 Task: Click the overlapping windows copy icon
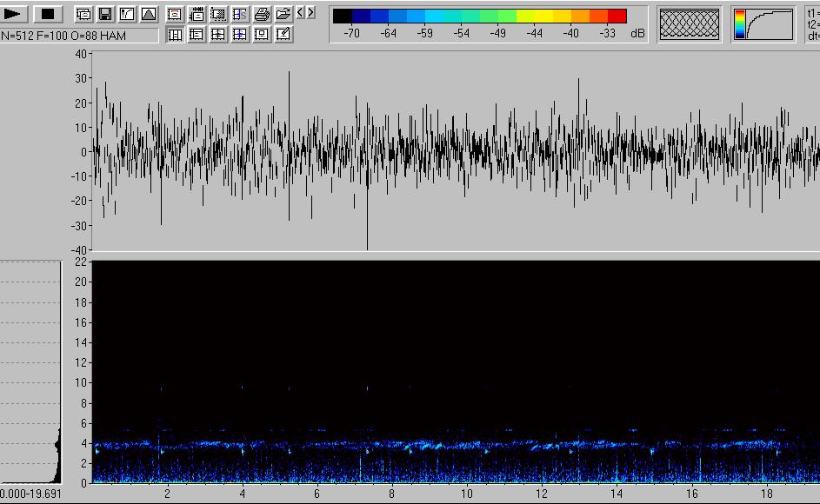[x=83, y=14]
